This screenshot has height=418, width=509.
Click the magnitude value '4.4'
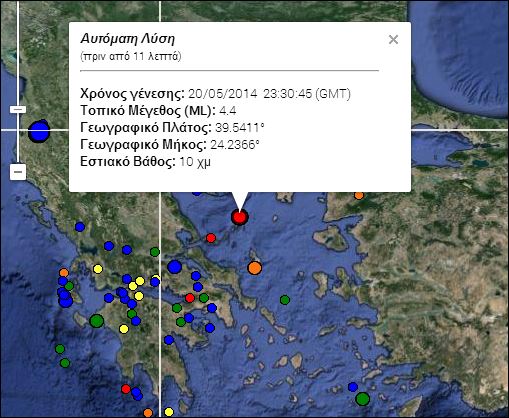228,111
